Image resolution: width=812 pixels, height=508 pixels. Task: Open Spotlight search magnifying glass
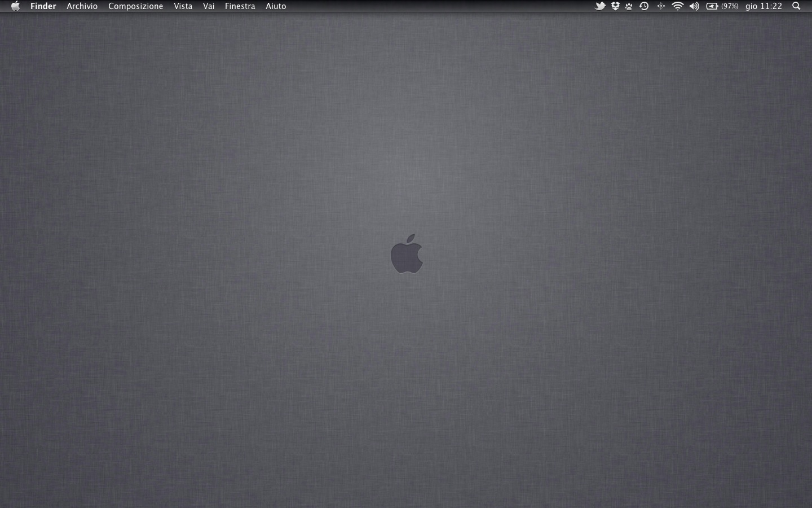pyautogui.click(x=796, y=6)
